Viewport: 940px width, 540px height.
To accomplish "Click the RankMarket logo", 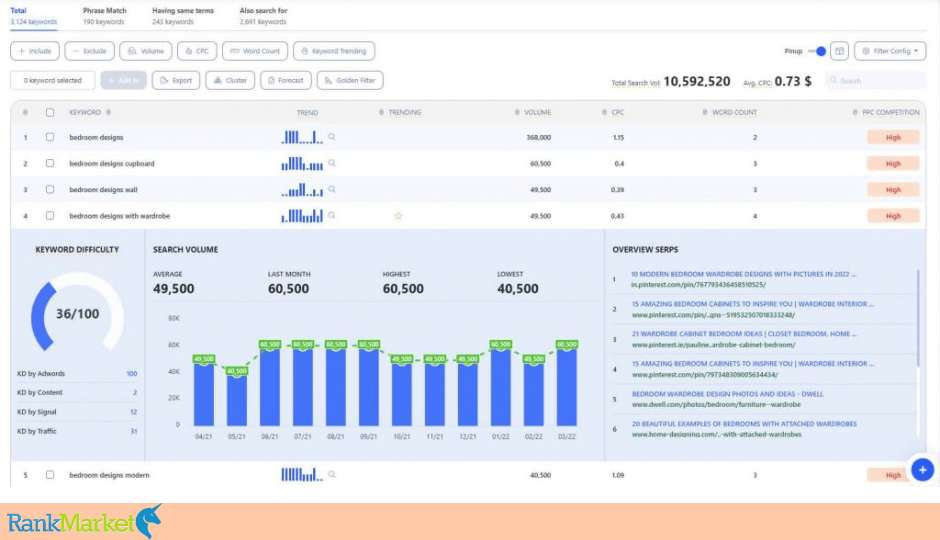I will (84, 521).
